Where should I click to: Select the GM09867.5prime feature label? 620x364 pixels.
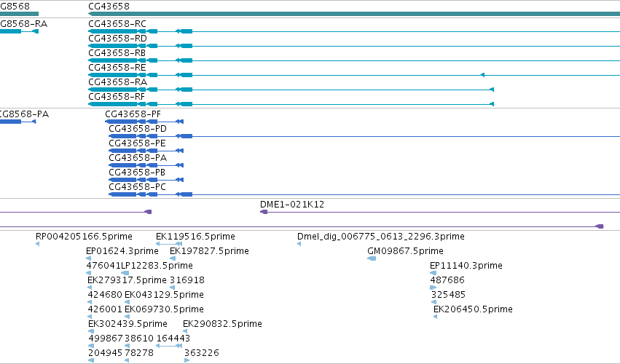[405, 251]
